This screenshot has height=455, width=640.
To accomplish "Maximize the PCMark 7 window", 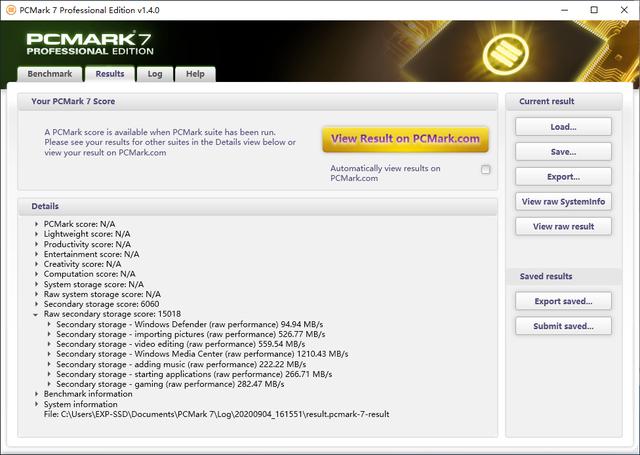I will click(594, 10).
